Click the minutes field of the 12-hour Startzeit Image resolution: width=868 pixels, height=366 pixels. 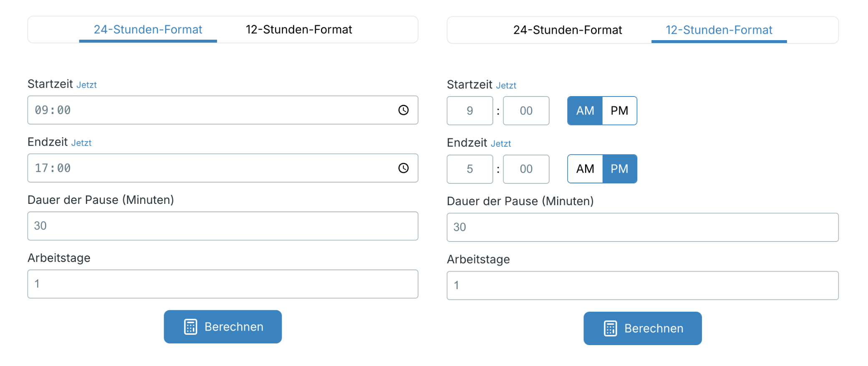(526, 111)
